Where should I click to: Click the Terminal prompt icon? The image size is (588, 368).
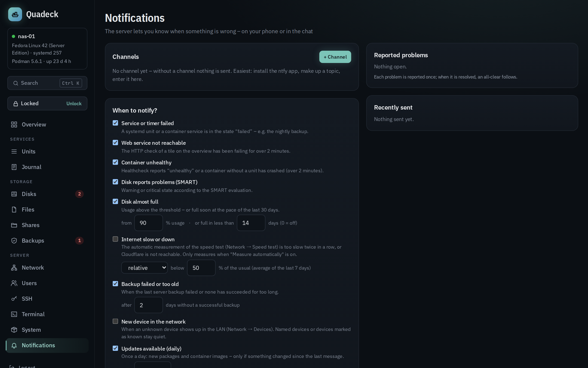point(14,314)
